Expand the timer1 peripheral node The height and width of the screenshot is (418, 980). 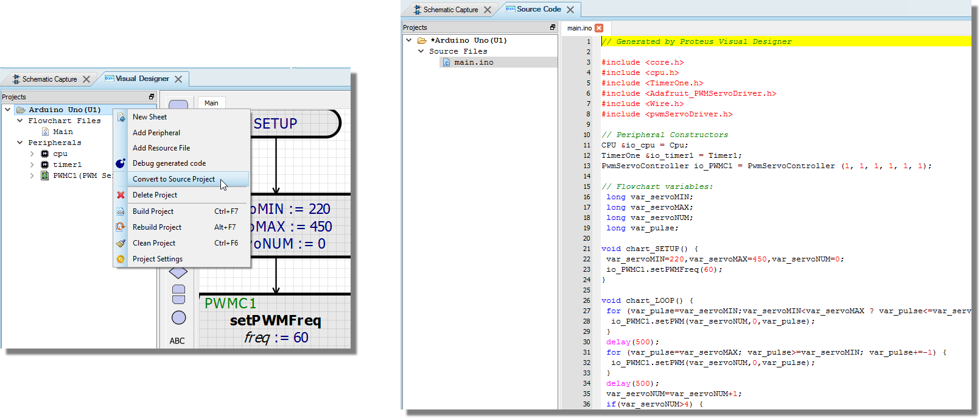click(x=32, y=165)
